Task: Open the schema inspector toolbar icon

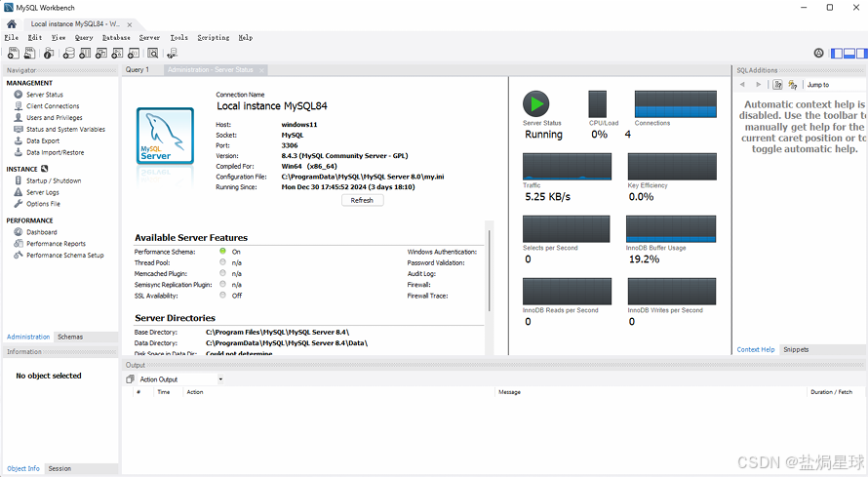Action: (x=49, y=53)
